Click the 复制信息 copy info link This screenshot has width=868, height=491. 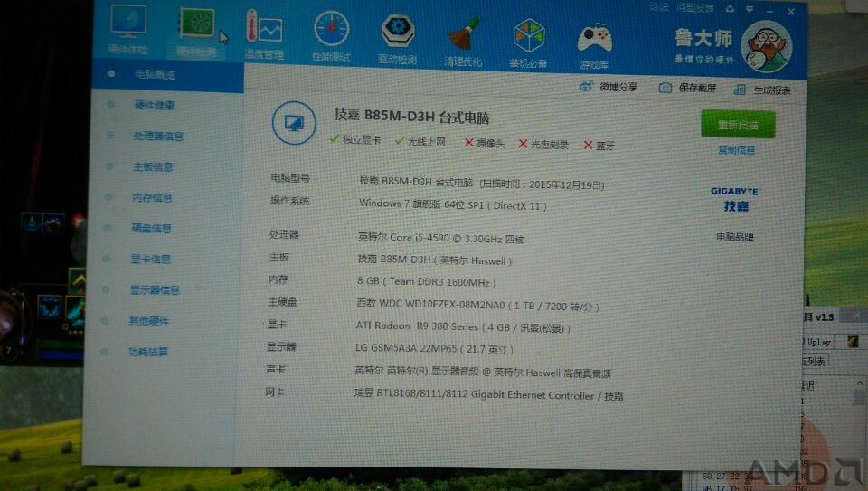736,150
